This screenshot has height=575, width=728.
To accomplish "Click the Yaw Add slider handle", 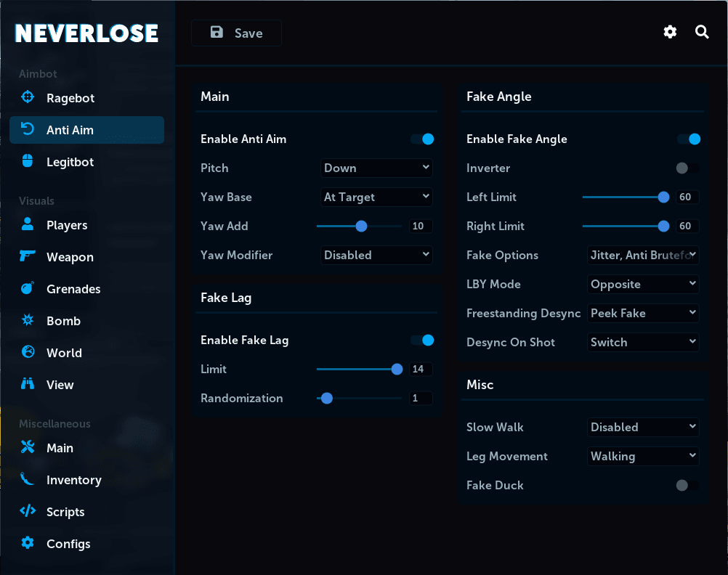I will pos(361,226).
